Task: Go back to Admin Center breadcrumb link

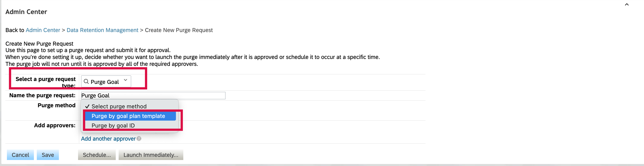Action: coord(43,30)
